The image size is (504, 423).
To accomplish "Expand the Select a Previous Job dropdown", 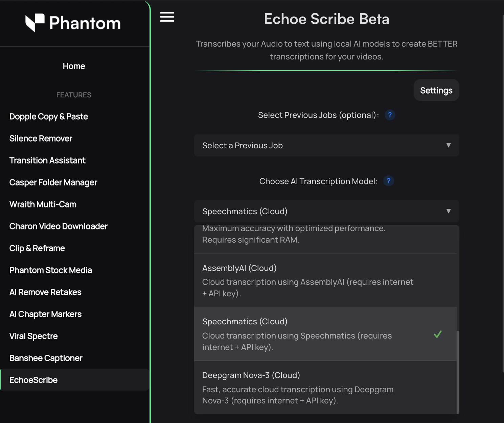I will pyautogui.click(x=326, y=146).
